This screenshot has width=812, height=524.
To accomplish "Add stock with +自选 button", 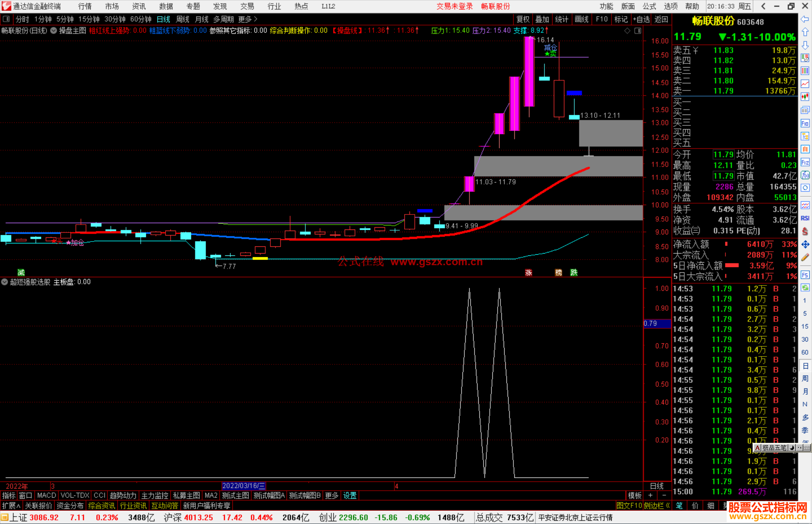I will 641,19.
